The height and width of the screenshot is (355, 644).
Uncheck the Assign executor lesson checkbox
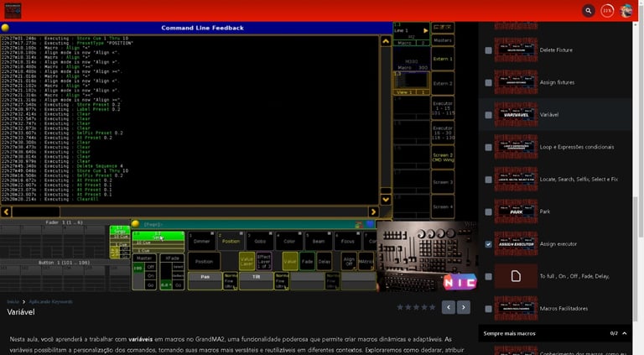point(488,244)
